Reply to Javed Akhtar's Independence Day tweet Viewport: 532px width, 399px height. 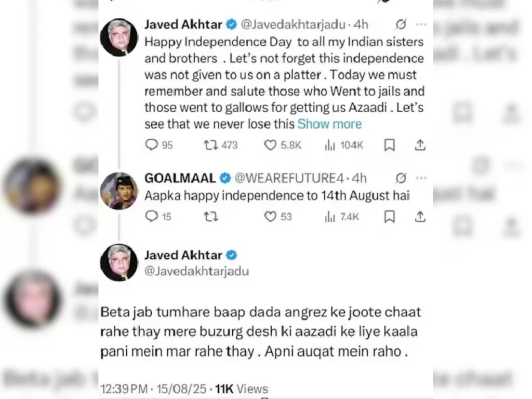coord(152,145)
